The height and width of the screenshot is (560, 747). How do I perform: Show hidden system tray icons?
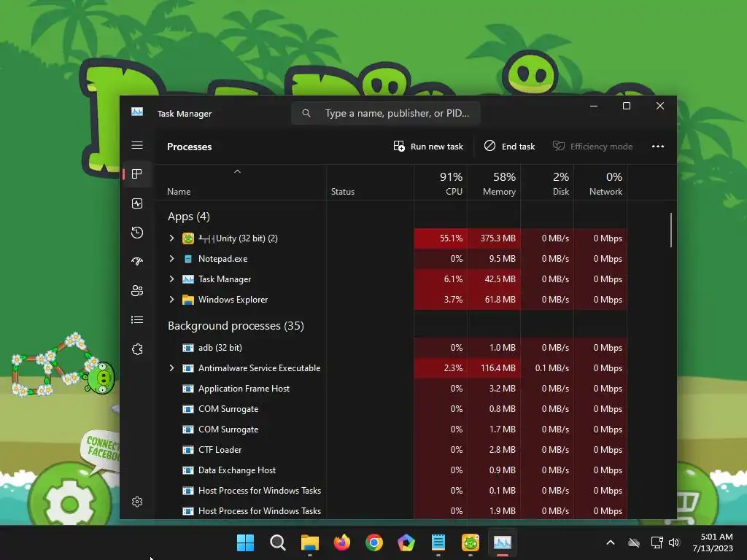[x=611, y=542]
